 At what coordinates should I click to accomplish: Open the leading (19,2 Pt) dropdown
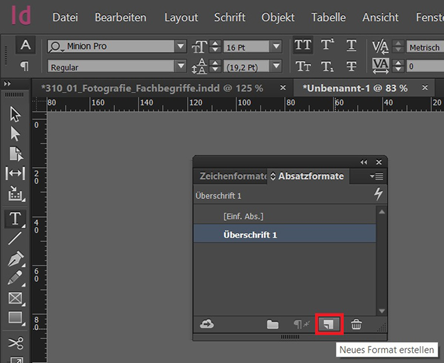tap(276, 66)
